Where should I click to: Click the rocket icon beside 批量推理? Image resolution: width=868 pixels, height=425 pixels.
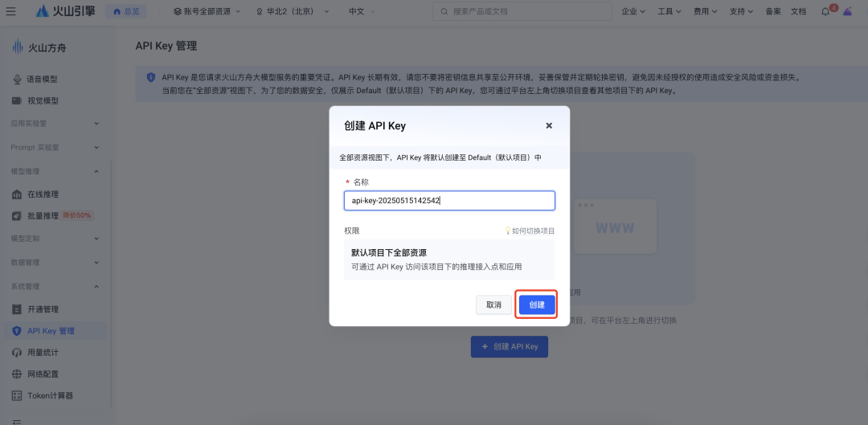click(x=17, y=216)
